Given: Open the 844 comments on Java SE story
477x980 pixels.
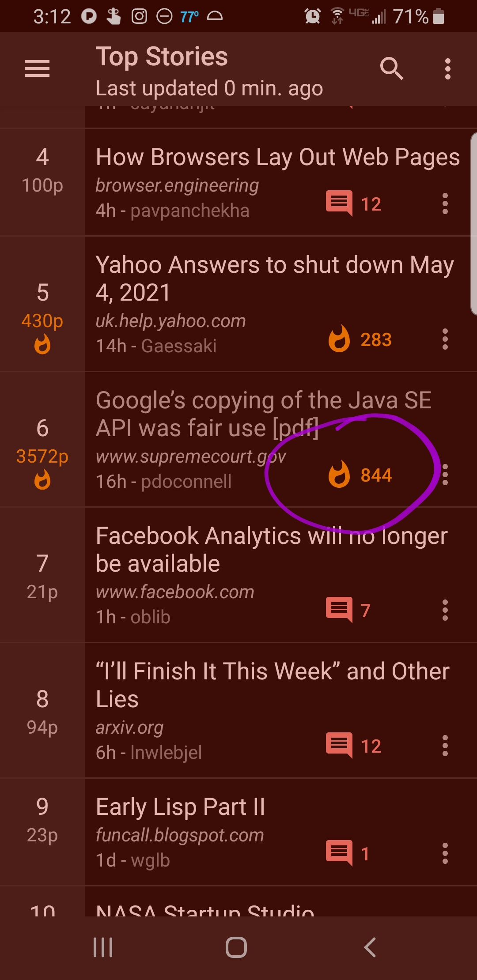Looking at the screenshot, I should coord(360,475).
